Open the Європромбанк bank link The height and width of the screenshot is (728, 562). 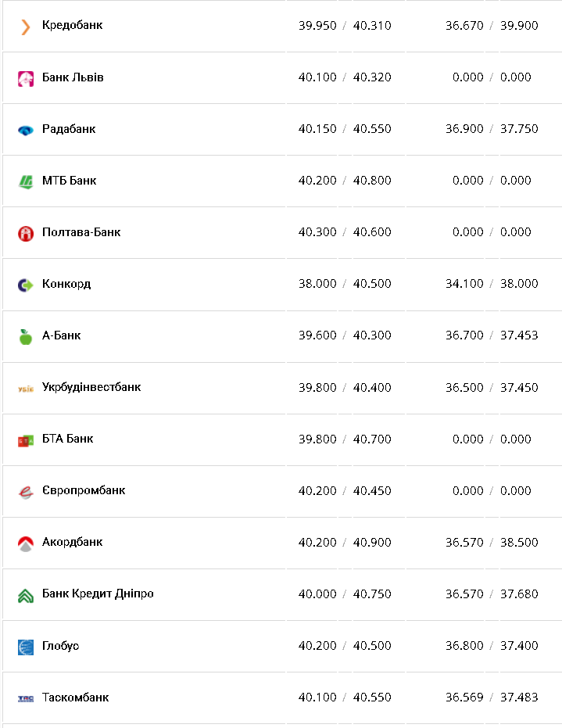[84, 490]
